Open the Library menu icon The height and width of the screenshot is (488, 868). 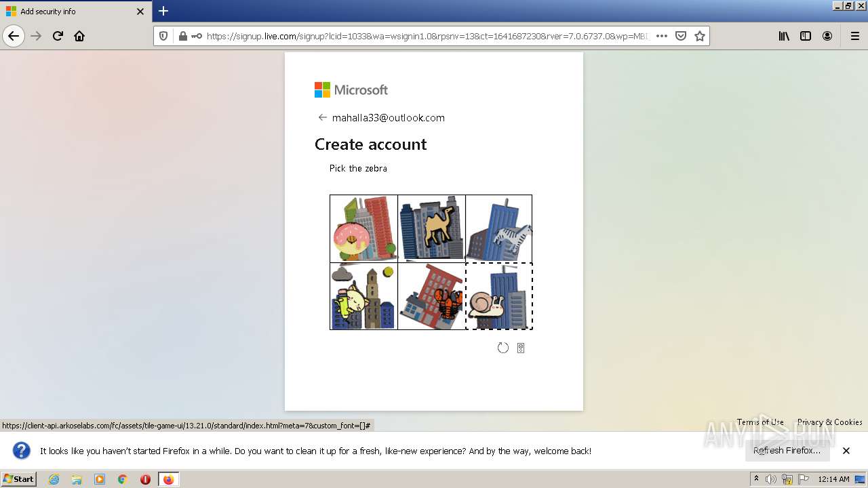click(784, 36)
